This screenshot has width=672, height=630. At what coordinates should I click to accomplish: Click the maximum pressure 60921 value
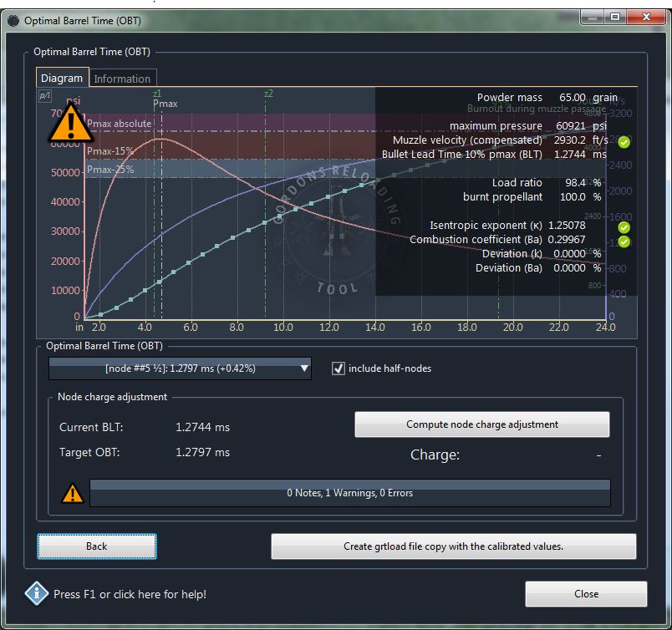tap(570, 126)
